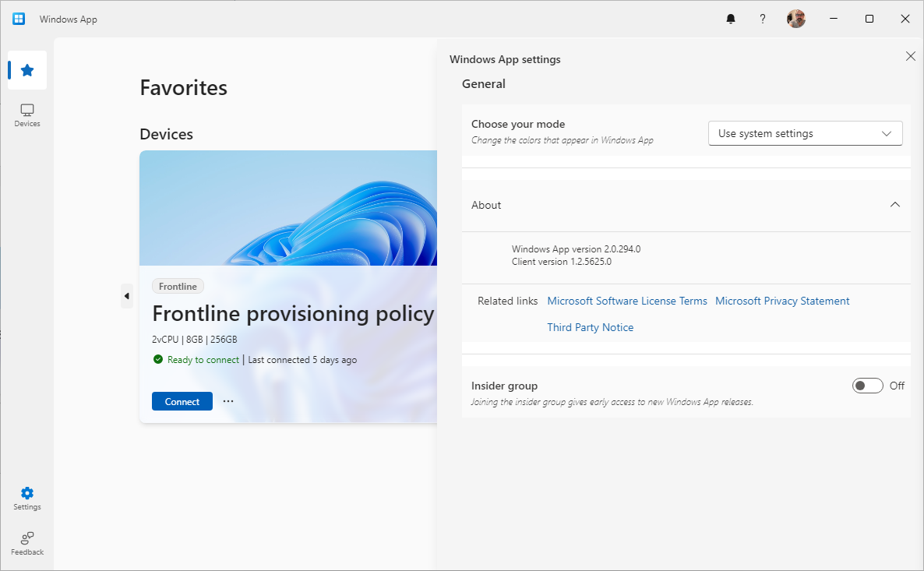This screenshot has height=571, width=924.
Task: Go to Devices in sidebar
Action: [x=27, y=115]
